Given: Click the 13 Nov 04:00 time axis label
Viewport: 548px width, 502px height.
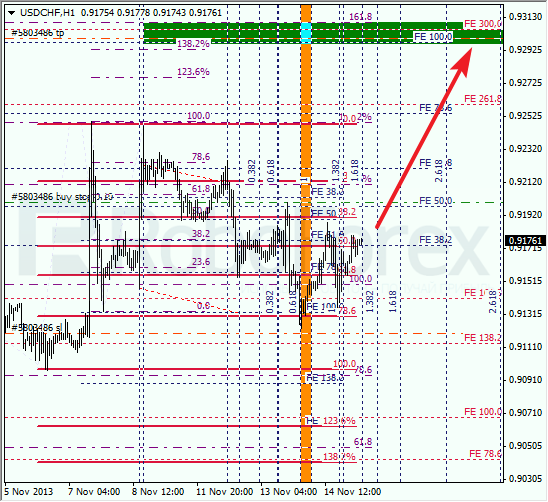Looking at the screenshot, I should [289, 492].
